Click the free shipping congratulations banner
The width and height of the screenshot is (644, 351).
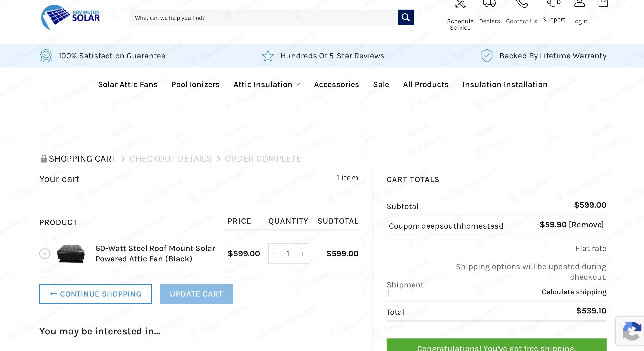click(497, 345)
